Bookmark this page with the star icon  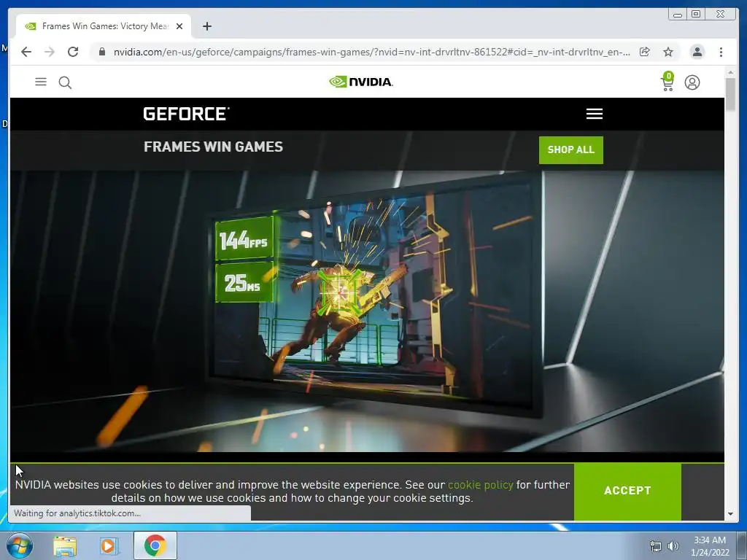point(668,52)
